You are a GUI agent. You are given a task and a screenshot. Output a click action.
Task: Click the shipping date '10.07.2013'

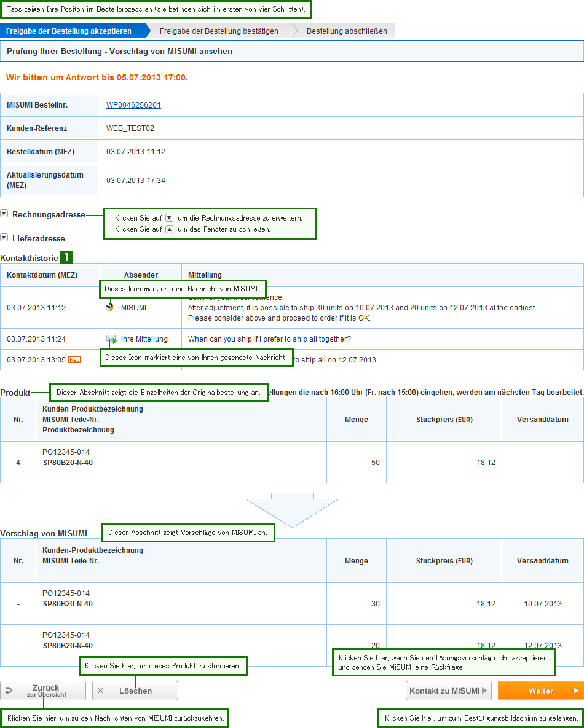(543, 603)
